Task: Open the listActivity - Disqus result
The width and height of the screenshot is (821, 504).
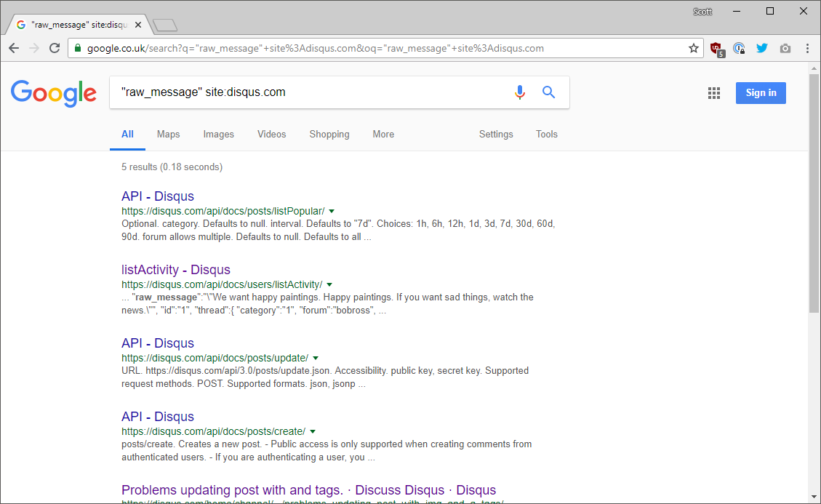Action: [x=176, y=269]
